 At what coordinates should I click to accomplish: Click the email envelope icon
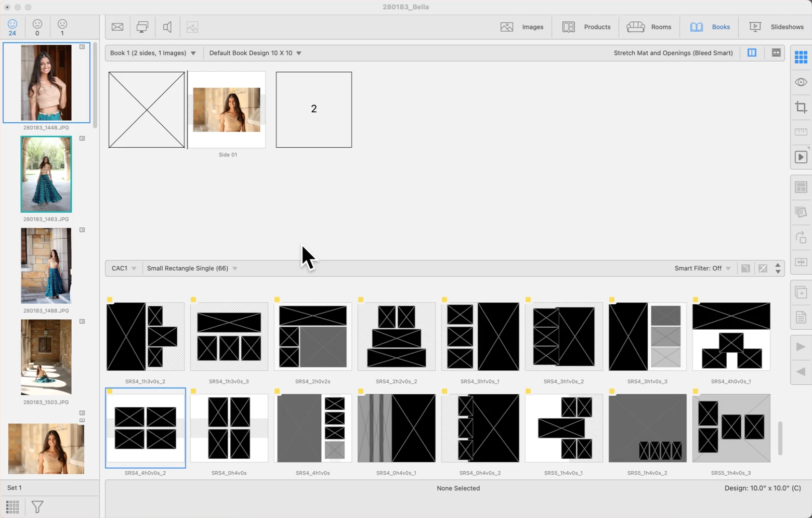coord(117,27)
